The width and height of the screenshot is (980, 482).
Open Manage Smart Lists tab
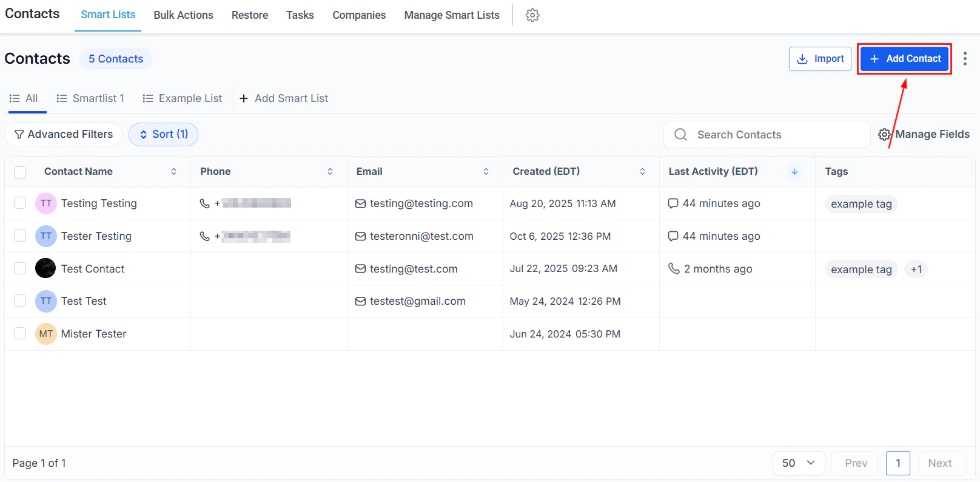pyautogui.click(x=452, y=15)
